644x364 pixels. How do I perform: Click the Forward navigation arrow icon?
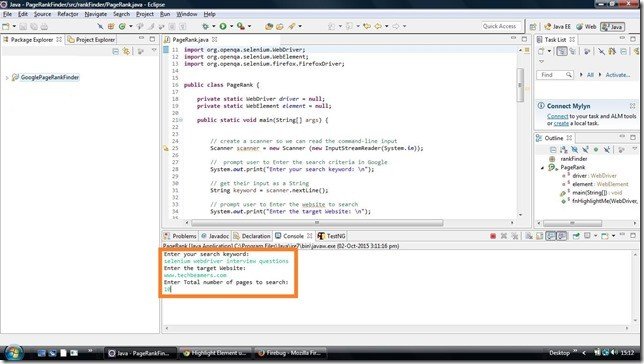tap(396, 26)
